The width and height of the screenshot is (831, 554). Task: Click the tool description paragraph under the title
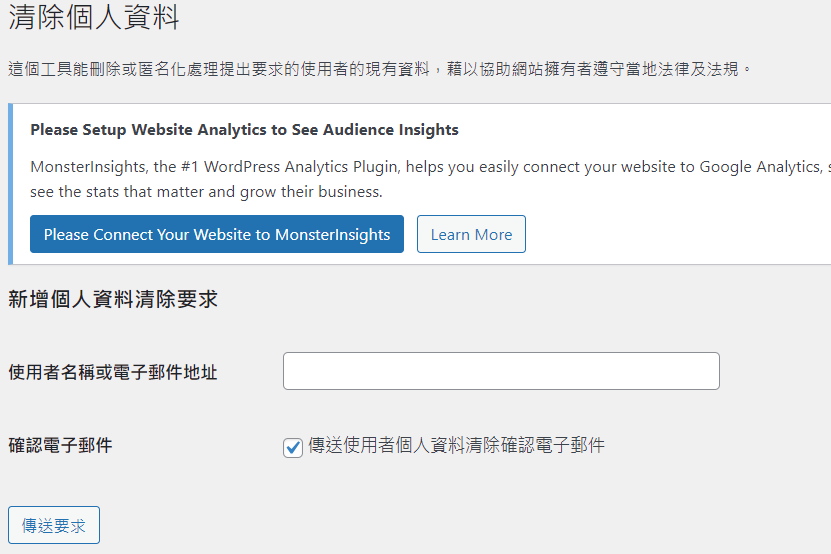pyautogui.click(x=380, y=69)
